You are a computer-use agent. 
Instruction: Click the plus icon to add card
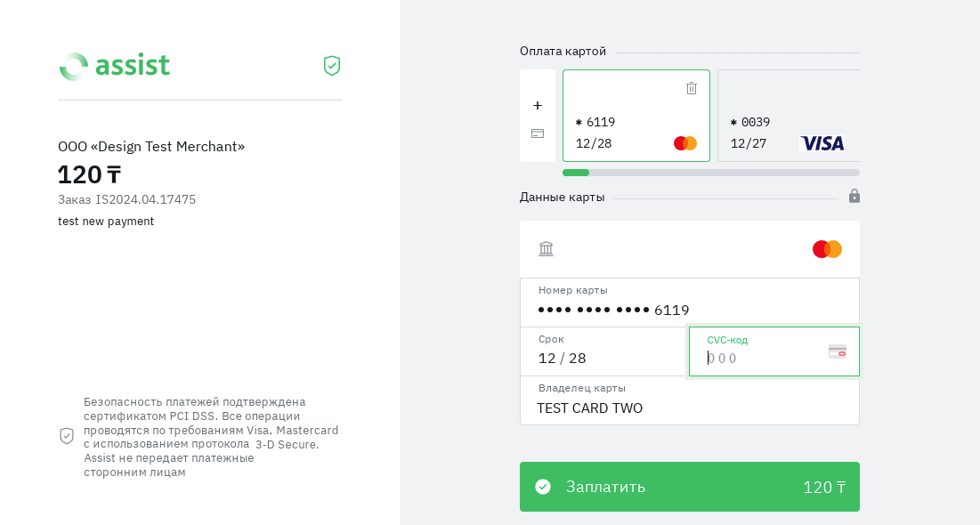point(538,105)
